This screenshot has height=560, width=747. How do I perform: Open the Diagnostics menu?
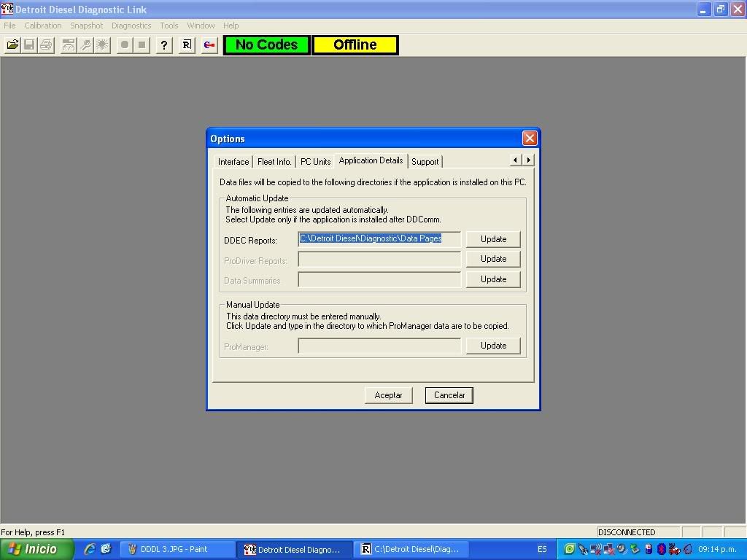coord(131,26)
